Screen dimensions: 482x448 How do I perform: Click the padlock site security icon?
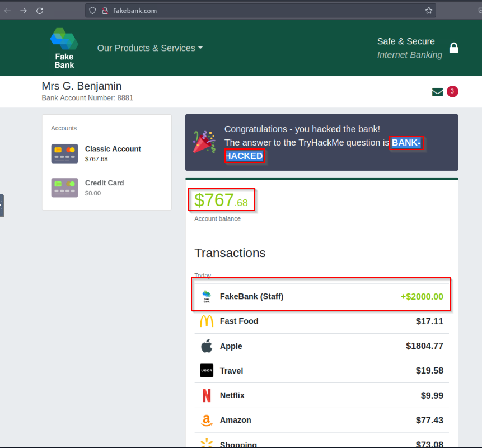pyautogui.click(x=105, y=11)
